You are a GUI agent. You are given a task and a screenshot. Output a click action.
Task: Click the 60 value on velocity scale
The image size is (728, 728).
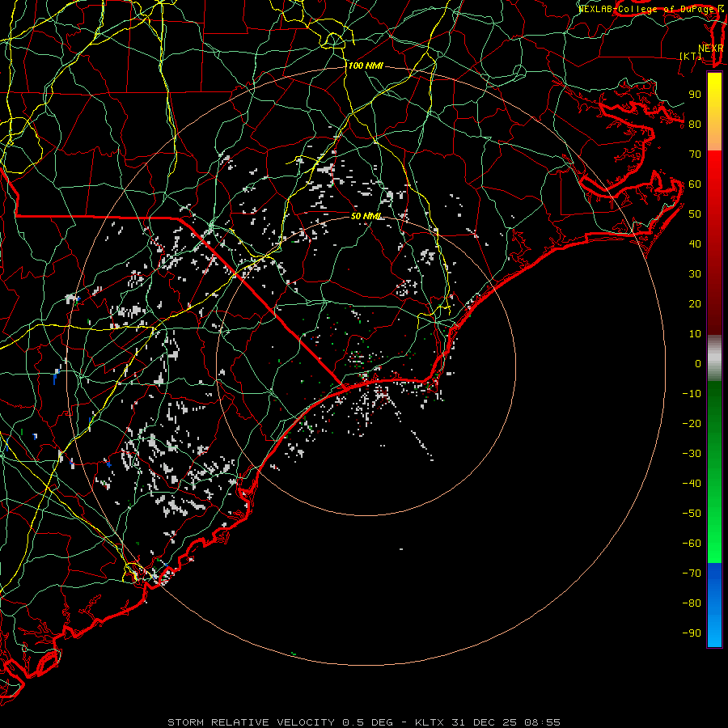point(695,184)
